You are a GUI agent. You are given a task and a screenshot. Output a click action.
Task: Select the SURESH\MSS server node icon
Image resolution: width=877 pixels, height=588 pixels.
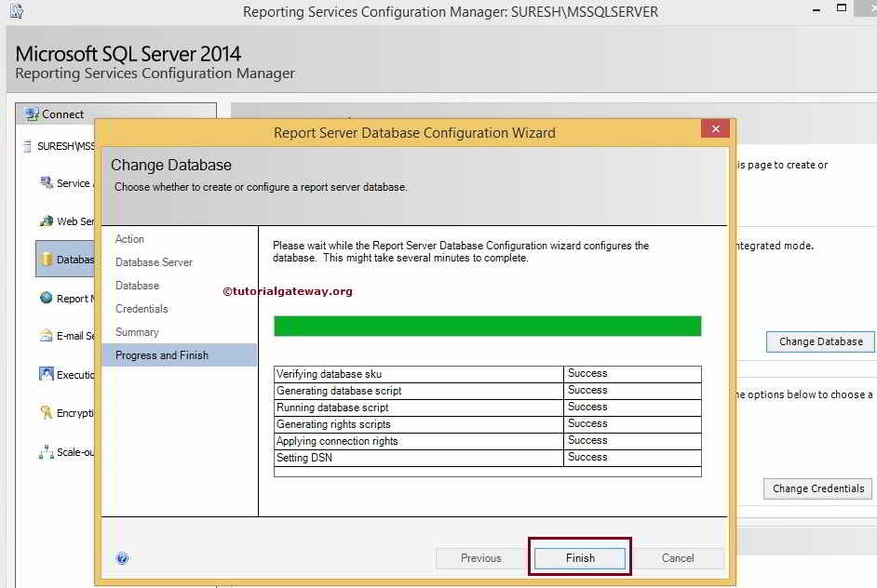point(27,146)
